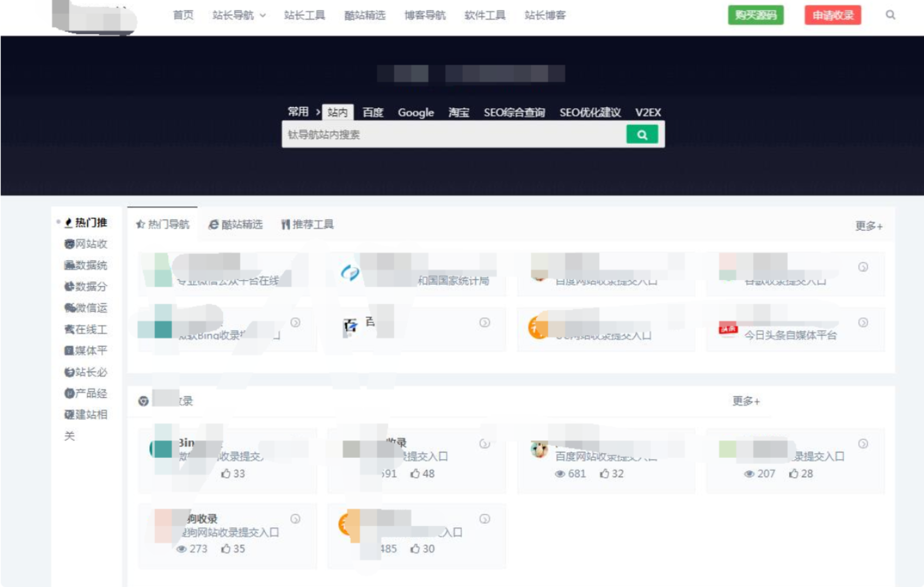The height and width of the screenshot is (587, 924).
Task: Click the green magnifier search icon
Action: pos(642,135)
